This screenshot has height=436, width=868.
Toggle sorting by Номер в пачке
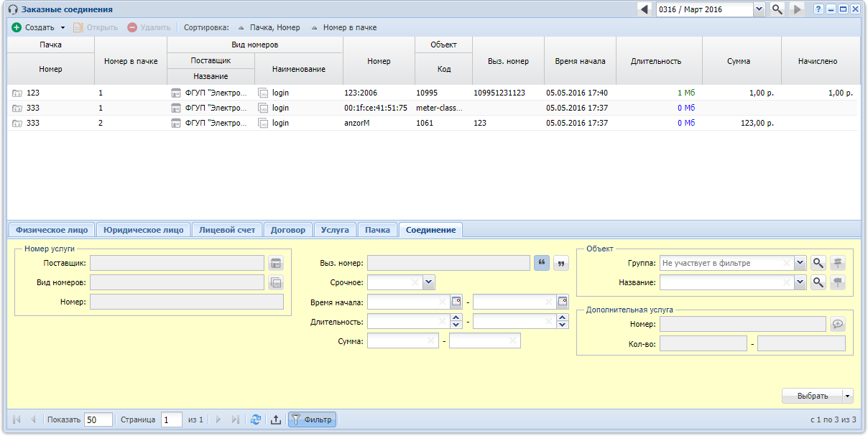[344, 28]
